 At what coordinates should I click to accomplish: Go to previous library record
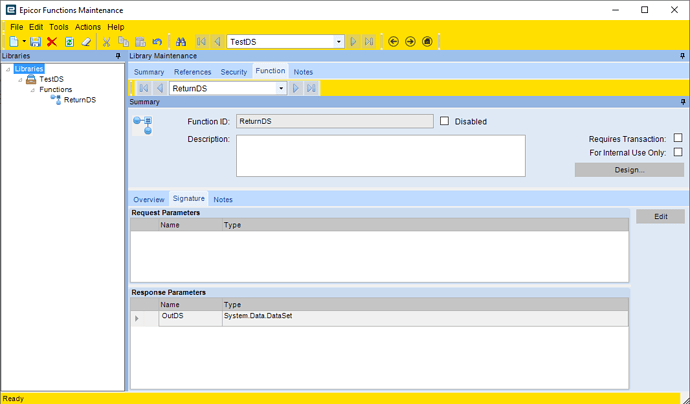[217, 42]
